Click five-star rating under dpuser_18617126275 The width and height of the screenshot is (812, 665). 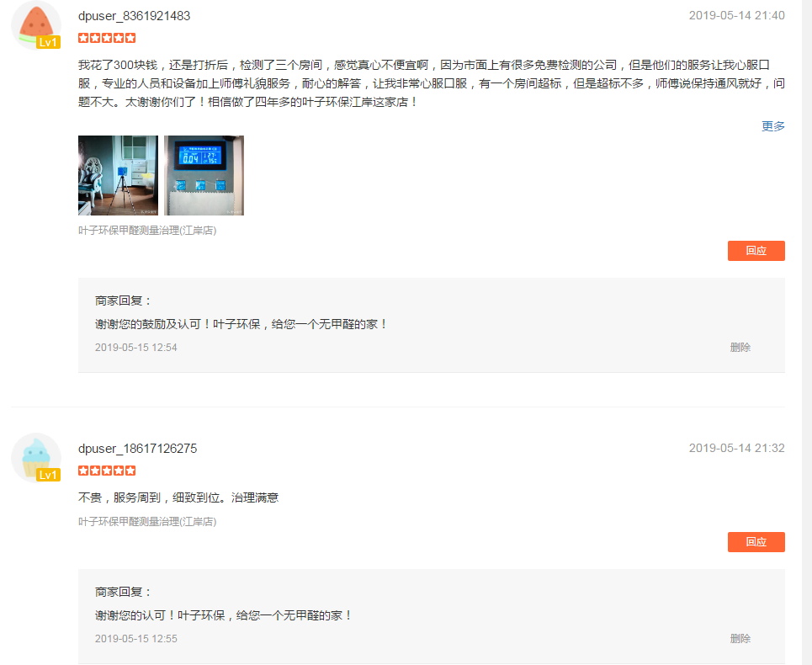(107, 471)
